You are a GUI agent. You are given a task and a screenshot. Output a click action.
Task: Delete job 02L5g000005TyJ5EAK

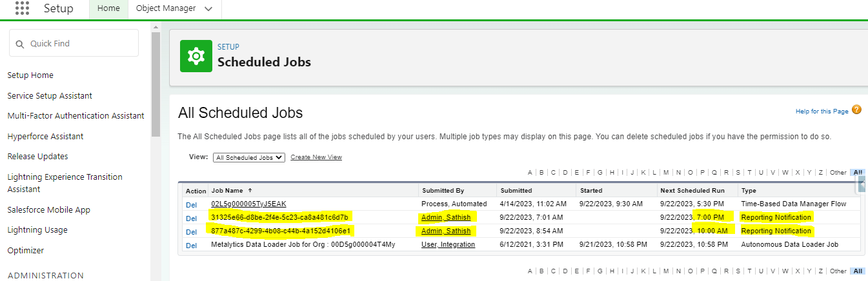point(191,204)
